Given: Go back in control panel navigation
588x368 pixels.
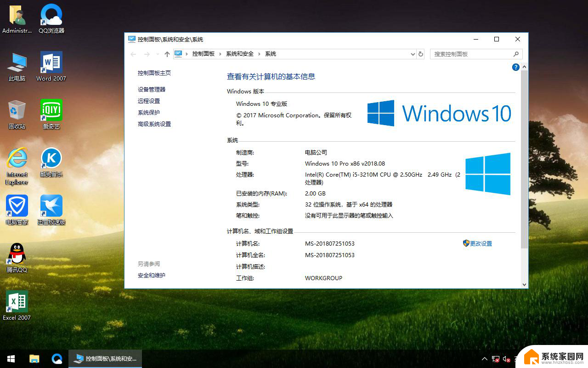Looking at the screenshot, I should [x=134, y=54].
